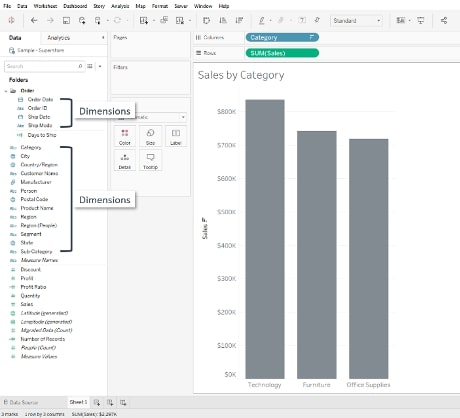The height and width of the screenshot is (418, 460).
Task: Select the Sheet 1 tab
Action: (x=78, y=402)
